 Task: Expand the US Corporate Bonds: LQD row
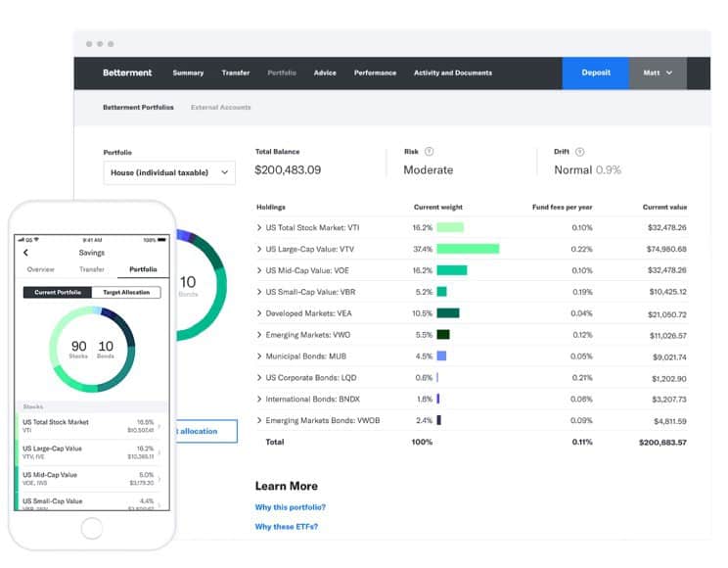tap(259, 377)
